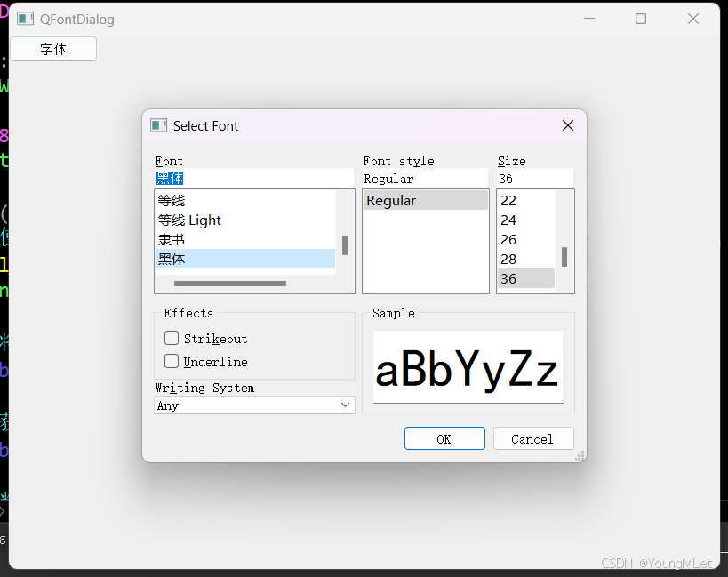
Task: Open the Writing System dropdown
Action: point(254,405)
